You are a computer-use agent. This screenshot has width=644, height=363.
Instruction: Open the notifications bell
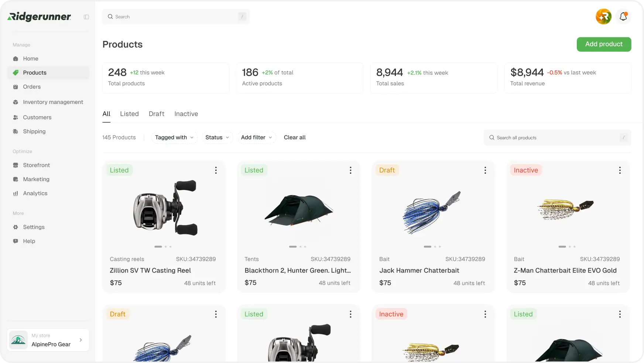click(x=623, y=17)
